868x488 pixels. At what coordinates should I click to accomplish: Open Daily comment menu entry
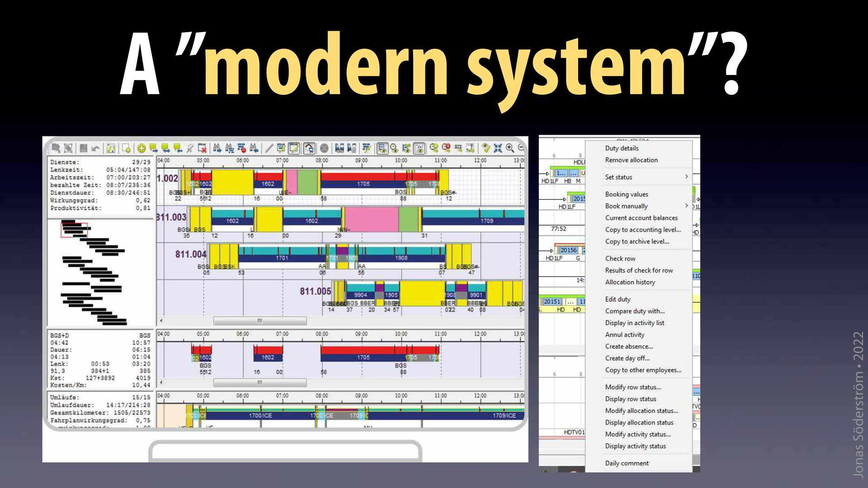pos(627,463)
